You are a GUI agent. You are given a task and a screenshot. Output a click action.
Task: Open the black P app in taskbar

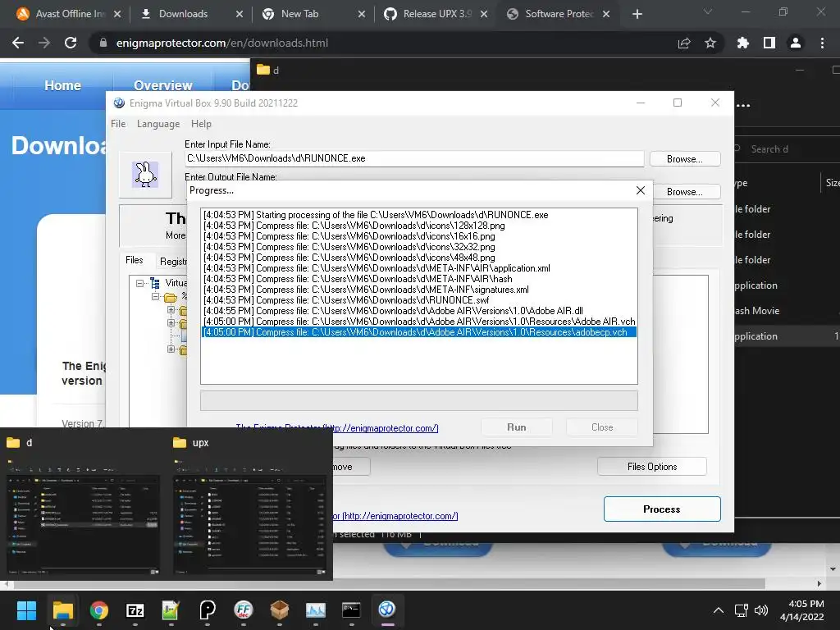coord(208,609)
